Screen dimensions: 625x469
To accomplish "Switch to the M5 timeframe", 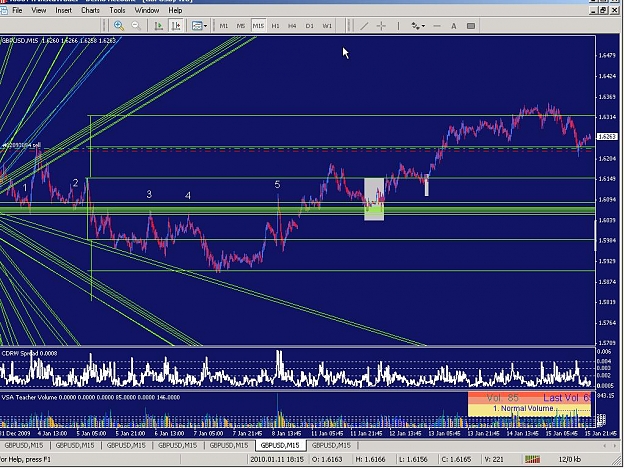I will pos(241,26).
